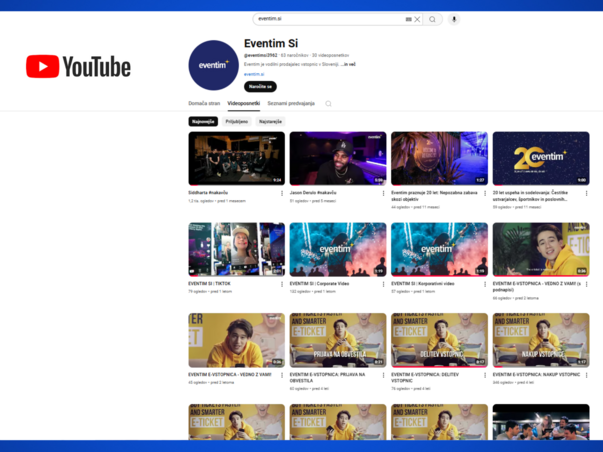Play the Siddharta band studio thumbnail
Screen dimensions: 603x452
(x=237, y=158)
